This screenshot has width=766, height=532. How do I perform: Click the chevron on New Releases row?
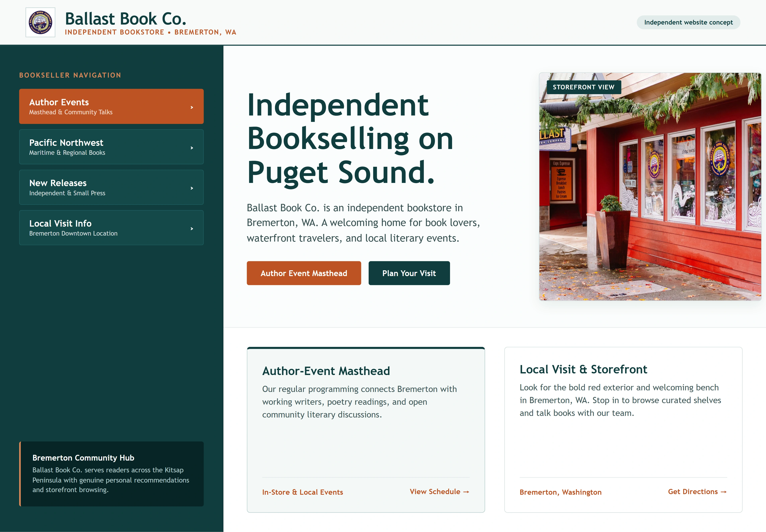(x=192, y=188)
